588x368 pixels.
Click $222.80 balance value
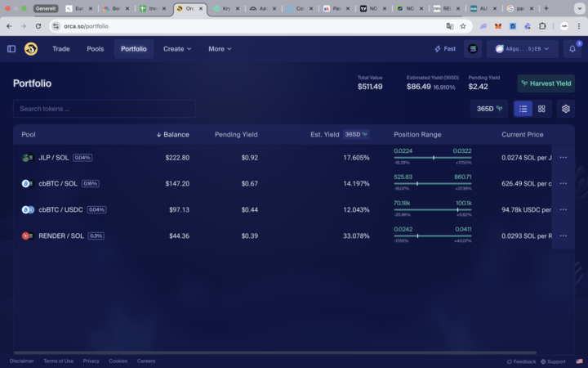(x=177, y=158)
